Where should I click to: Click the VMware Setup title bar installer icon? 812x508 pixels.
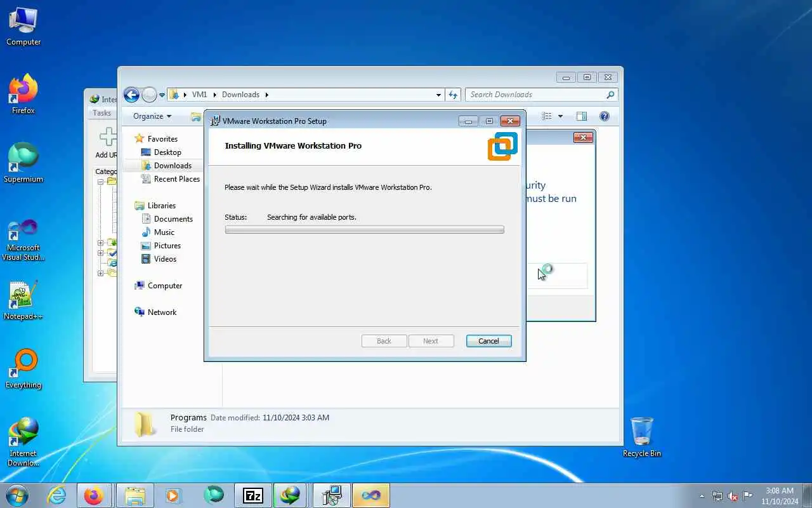tap(216, 121)
